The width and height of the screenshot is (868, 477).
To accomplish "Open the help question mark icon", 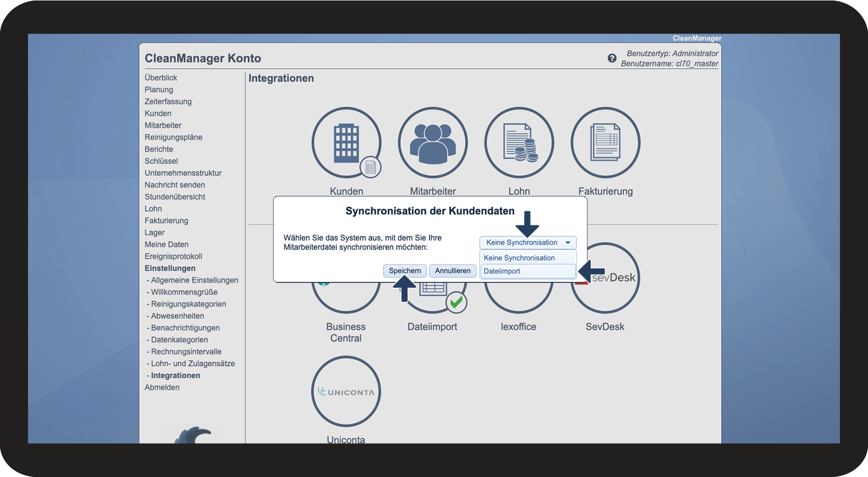I will (612, 58).
